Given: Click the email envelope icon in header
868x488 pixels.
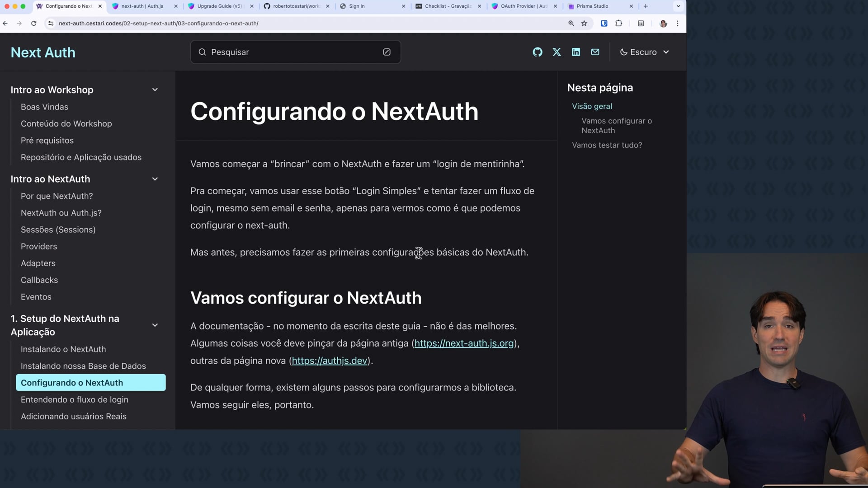Looking at the screenshot, I should tap(595, 52).
